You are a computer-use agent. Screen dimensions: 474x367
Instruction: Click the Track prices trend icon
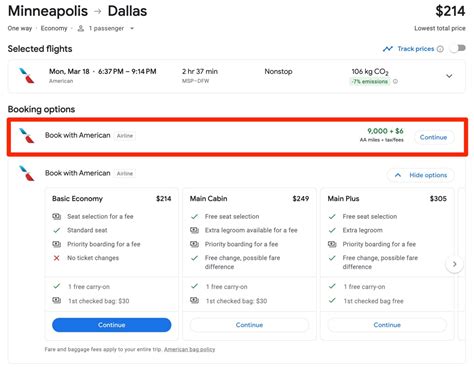[x=388, y=49]
